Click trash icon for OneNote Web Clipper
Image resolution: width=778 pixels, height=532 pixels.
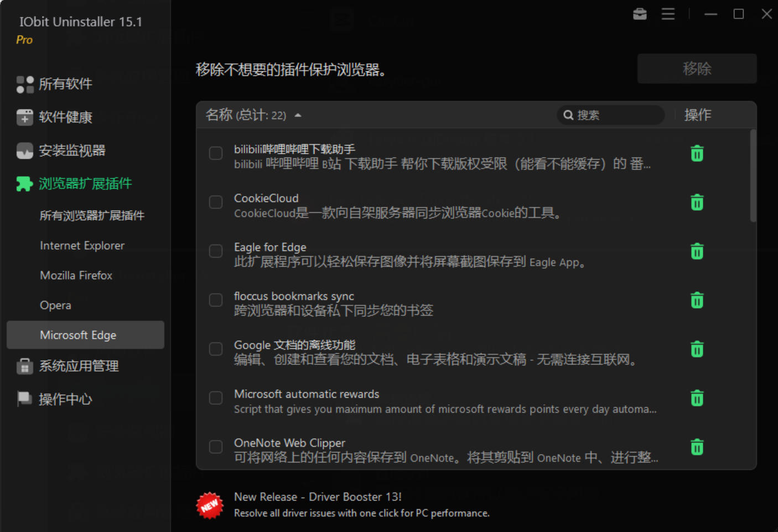[x=697, y=447]
